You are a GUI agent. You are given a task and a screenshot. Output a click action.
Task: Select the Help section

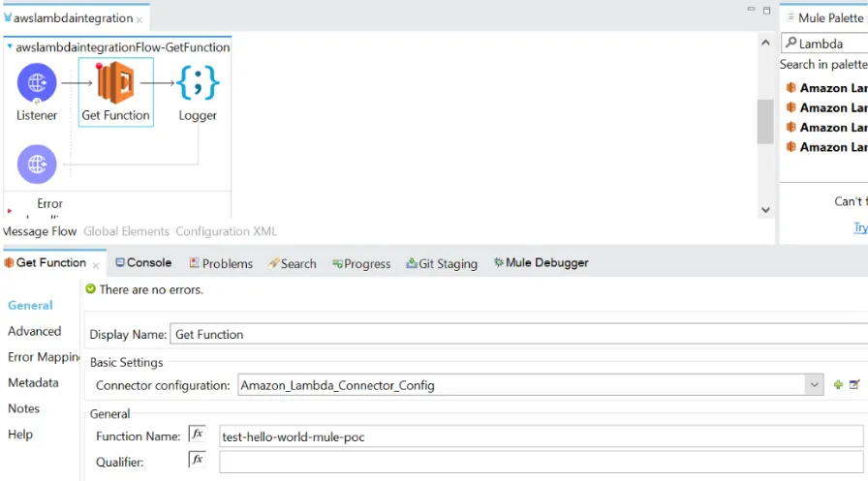click(20, 434)
